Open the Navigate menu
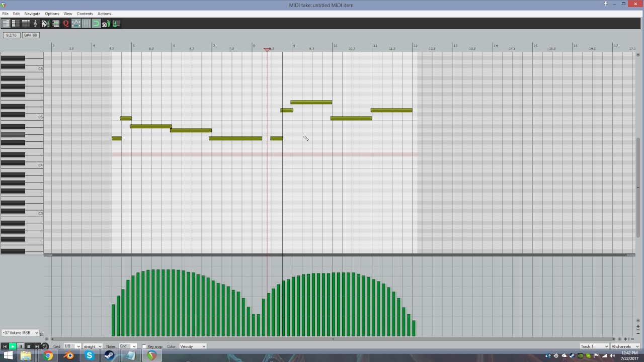The height and width of the screenshot is (362, 644). pyautogui.click(x=32, y=14)
